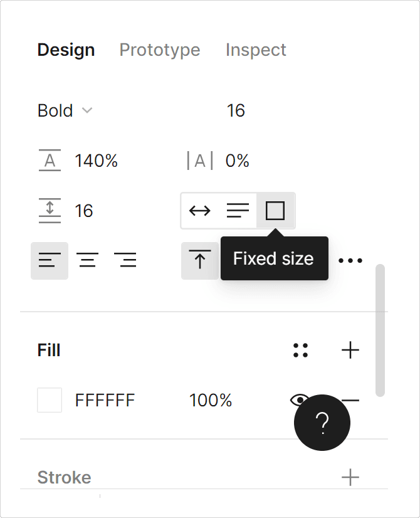Open the Help question mark button

(x=322, y=423)
